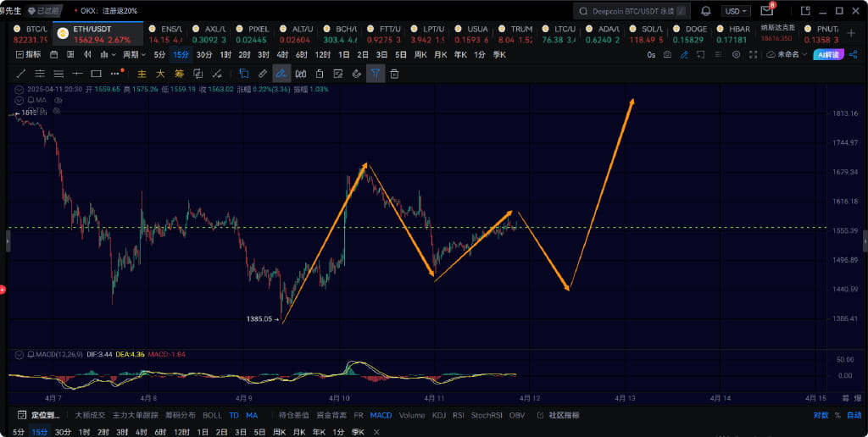Image resolution: width=868 pixels, height=437 pixels.
Task: Enter fullscreen chart mode icon
Action: click(x=753, y=55)
